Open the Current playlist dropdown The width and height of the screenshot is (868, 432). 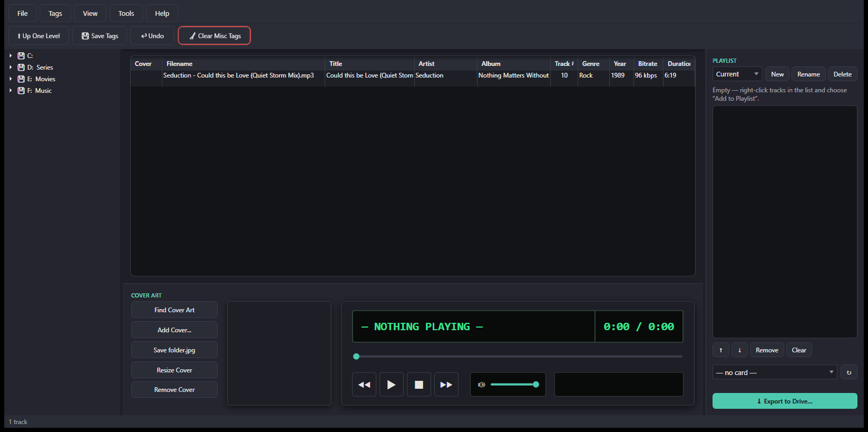(737, 74)
